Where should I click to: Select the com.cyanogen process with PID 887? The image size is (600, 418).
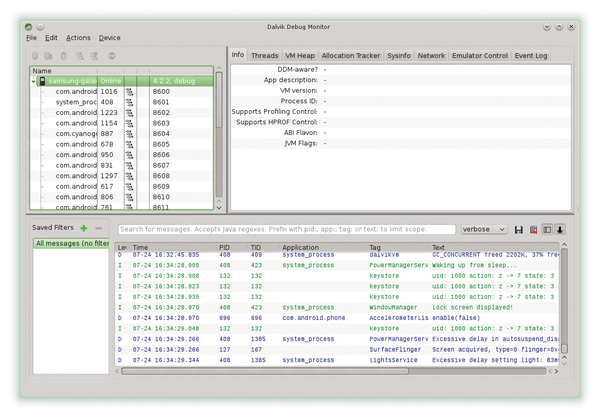tap(122, 134)
